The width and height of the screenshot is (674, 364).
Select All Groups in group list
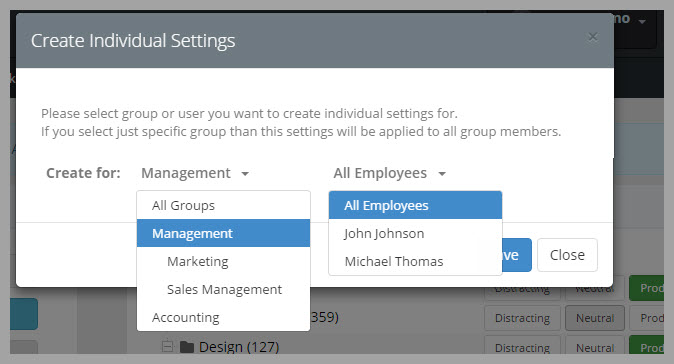[224, 205]
